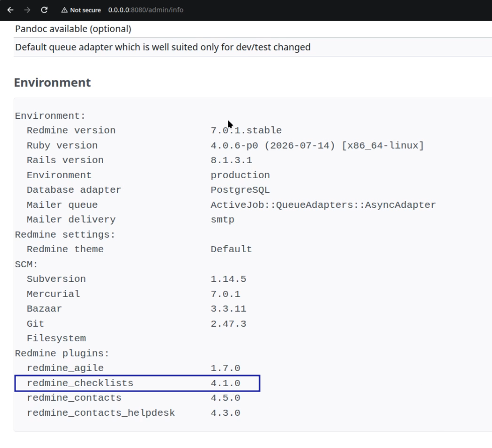Click the URL address bar
This screenshot has height=448, width=492.
coord(145,10)
